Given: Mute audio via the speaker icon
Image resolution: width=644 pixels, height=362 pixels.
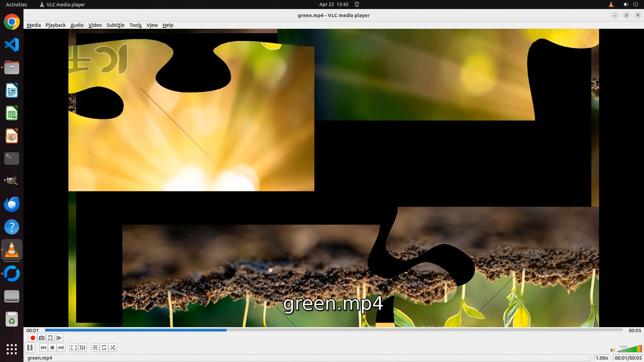Looking at the screenshot, I should pos(612,350).
